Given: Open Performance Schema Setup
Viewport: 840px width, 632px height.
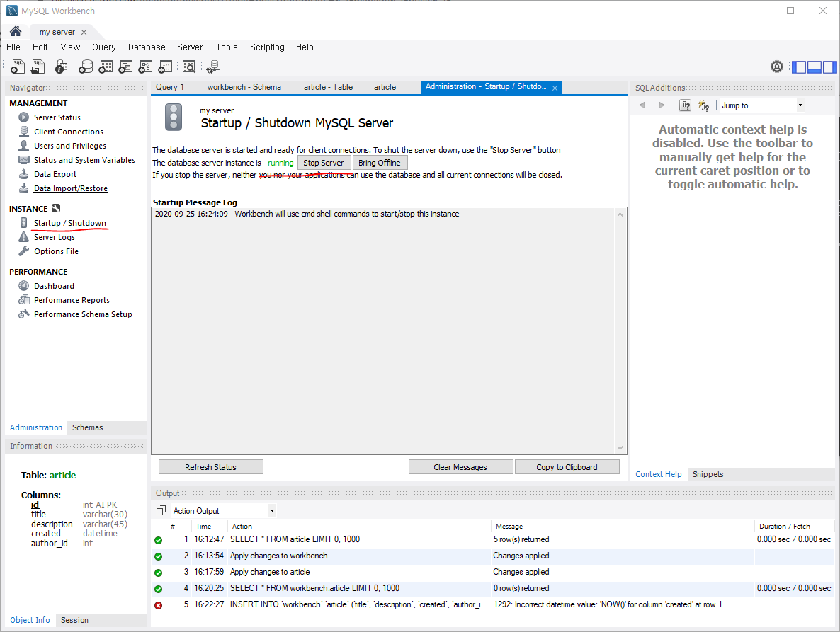Looking at the screenshot, I should [x=83, y=314].
